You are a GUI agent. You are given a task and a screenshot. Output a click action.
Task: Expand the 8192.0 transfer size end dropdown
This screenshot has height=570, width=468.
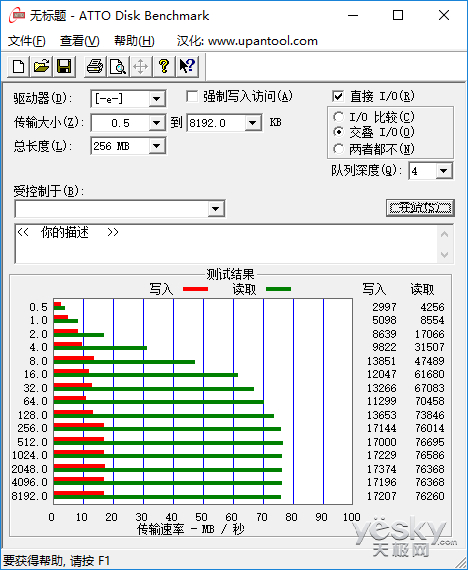[x=253, y=123]
